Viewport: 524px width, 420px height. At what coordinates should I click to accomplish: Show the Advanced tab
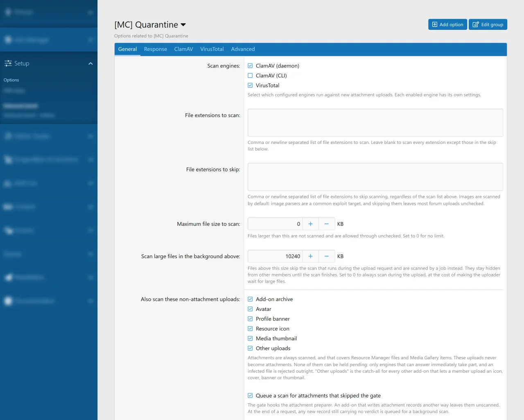(243, 49)
